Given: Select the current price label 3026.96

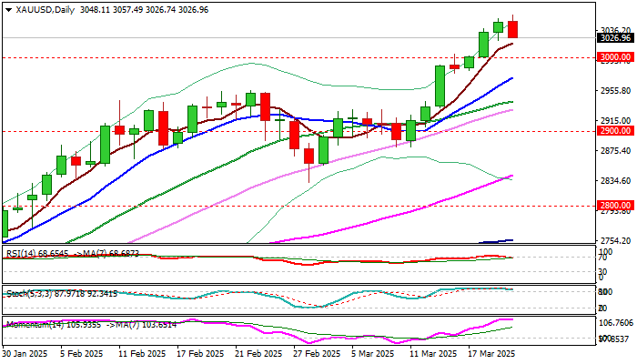Looking at the screenshot, I should (615, 38).
